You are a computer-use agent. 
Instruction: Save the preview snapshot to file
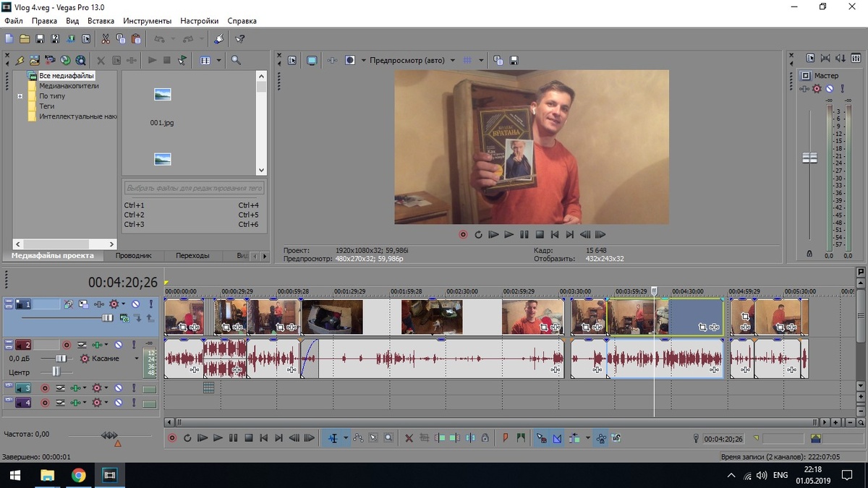(x=514, y=60)
